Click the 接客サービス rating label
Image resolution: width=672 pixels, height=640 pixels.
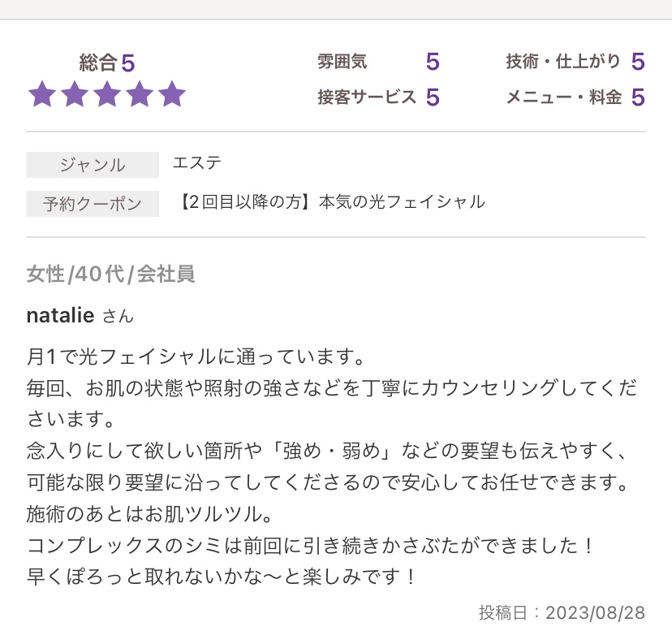(367, 97)
